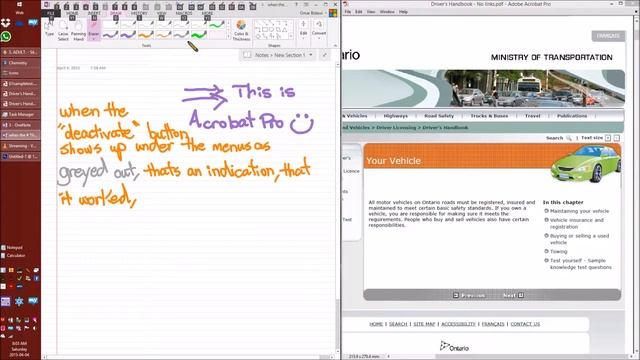Open the Eraser options dropdown arrow
The width and height of the screenshot is (640, 360).
pos(93,39)
